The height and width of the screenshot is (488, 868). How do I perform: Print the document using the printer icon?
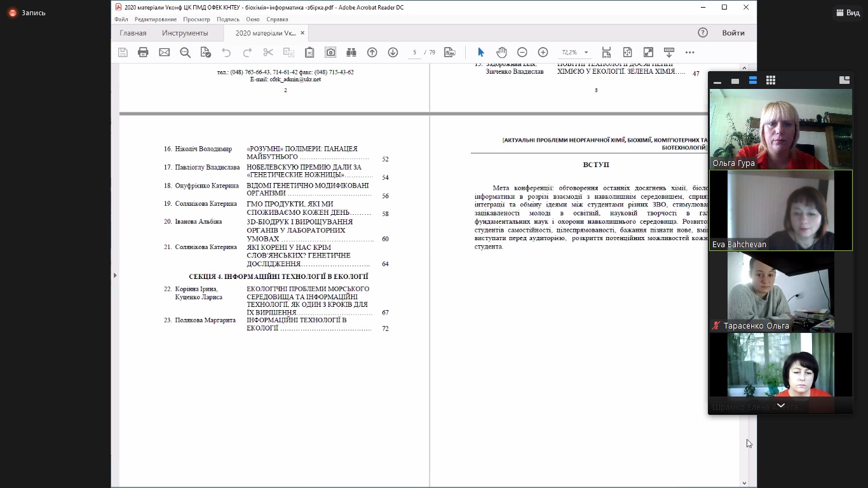point(143,52)
